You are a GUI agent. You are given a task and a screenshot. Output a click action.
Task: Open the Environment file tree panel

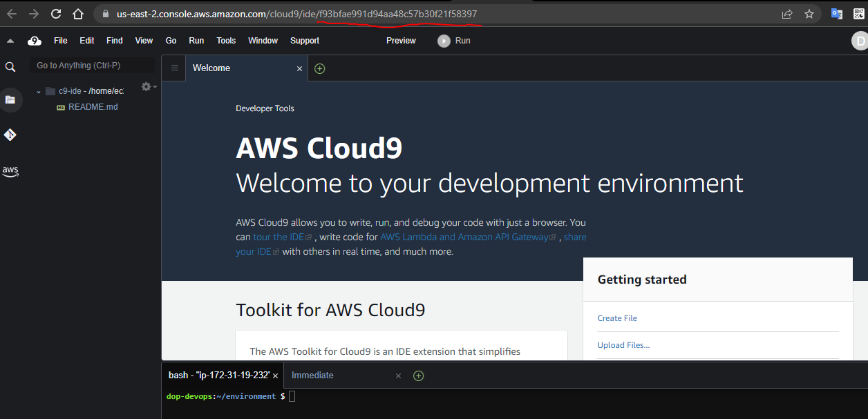pyautogui.click(x=11, y=99)
